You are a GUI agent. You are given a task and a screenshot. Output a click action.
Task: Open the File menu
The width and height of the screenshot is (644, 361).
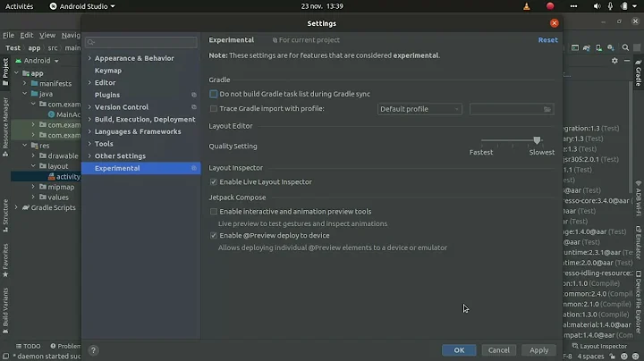10,35
